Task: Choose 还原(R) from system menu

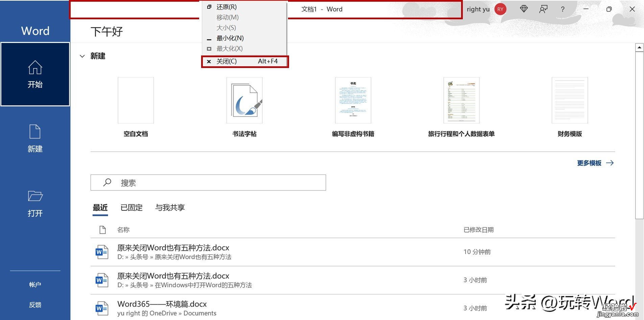Action: [244, 7]
